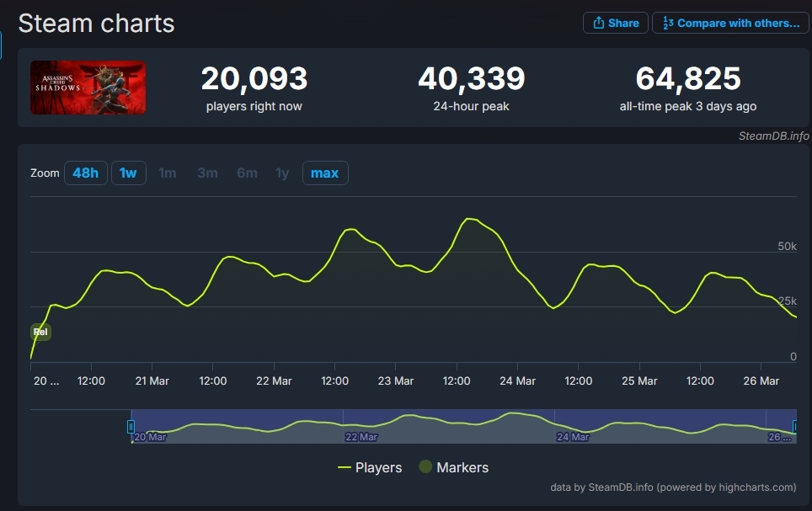The height and width of the screenshot is (511, 812).
Task: Click Assassin's Creed Shadows game thumbnail
Action: tap(88, 88)
